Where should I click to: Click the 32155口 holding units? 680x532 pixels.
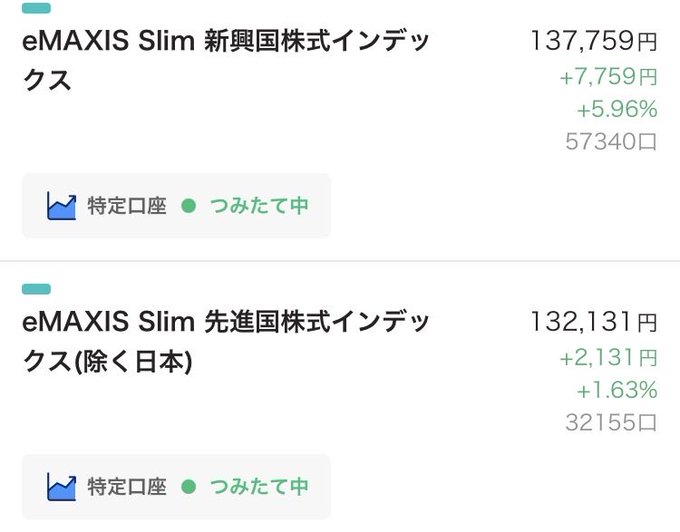[x=610, y=423]
